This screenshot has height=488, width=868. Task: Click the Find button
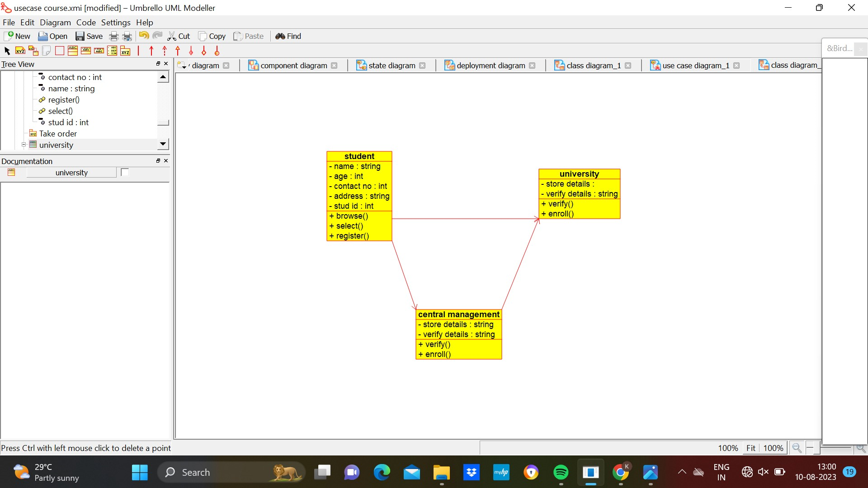288,36
